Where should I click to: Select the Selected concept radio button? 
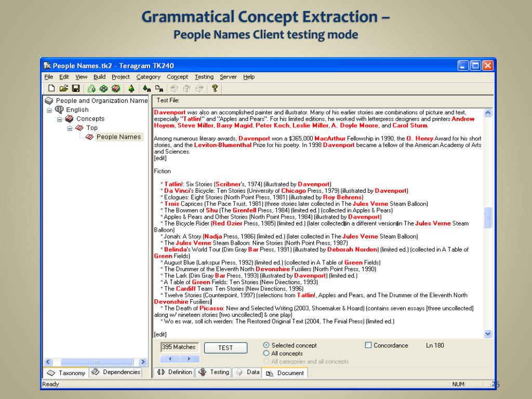tap(266, 345)
